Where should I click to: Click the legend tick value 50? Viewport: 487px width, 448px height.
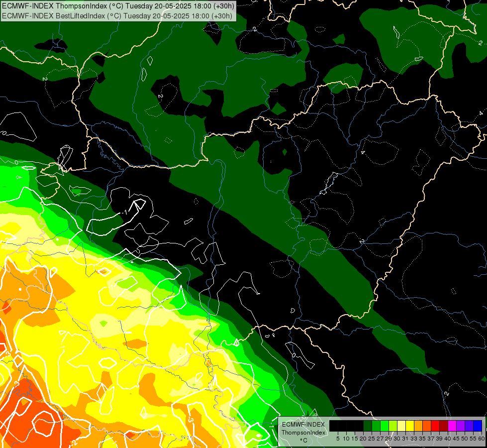coord(464,439)
